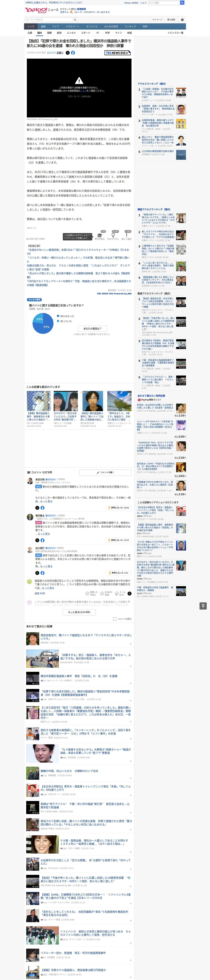Click コメントを書く button
This screenshot has width=210, height=980.
[105, 472]
